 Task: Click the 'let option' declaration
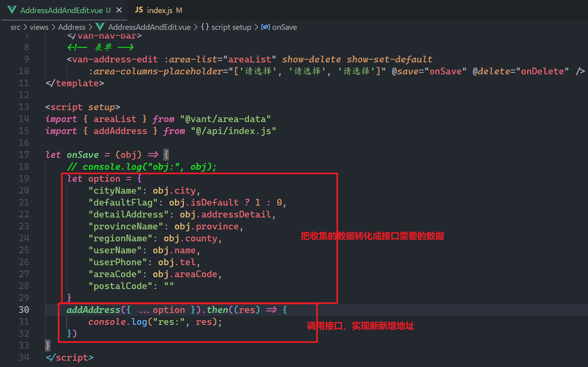(x=94, y=179)
